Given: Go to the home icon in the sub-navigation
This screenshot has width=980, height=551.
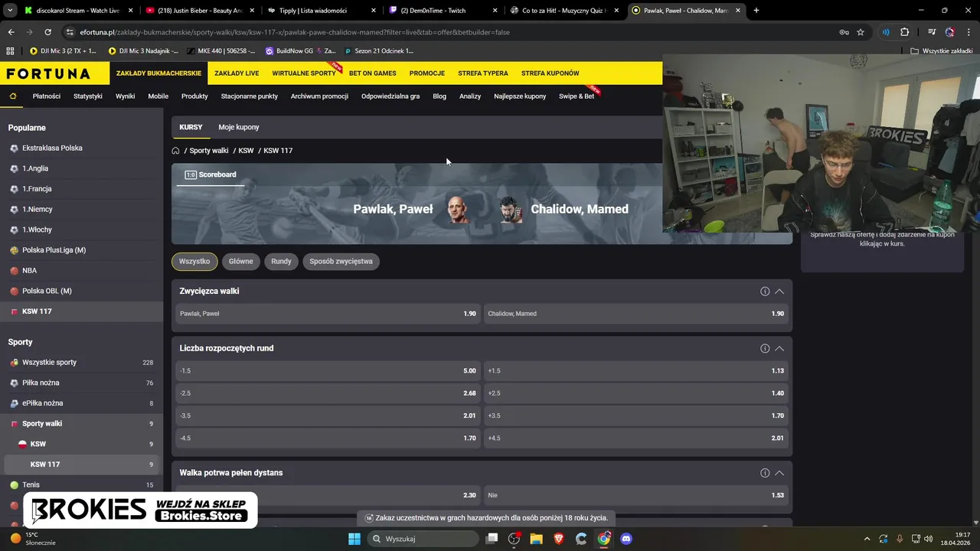Looking at the screenshot, I should [13, 96].
